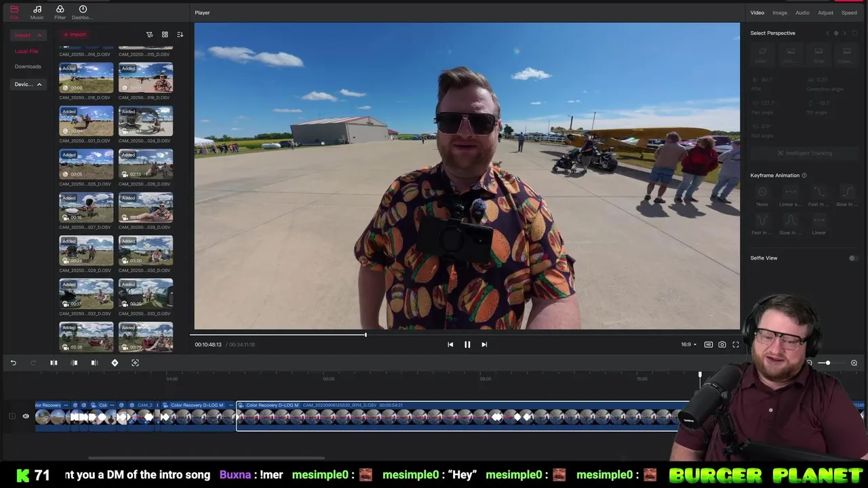The image size is (868, 488).
Task: Choose the Linear keyframe animation preset
Action: (818, 224)
